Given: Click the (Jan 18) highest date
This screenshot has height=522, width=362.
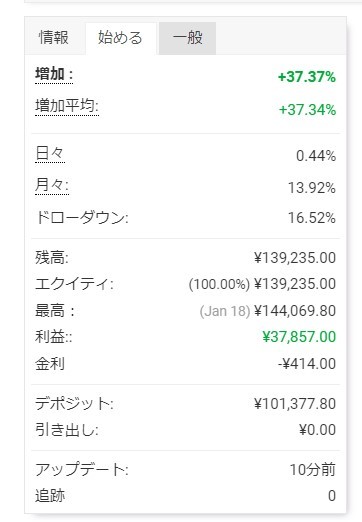Looking at the screenshot, I should [225, 311].
